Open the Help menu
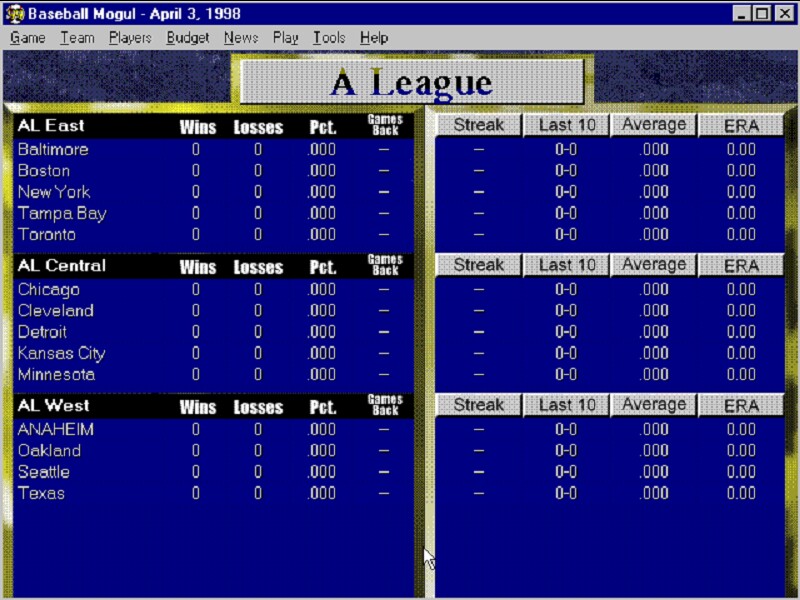This screenshot has height=600, width=800. pyautogui.click(x=374, y=38)
